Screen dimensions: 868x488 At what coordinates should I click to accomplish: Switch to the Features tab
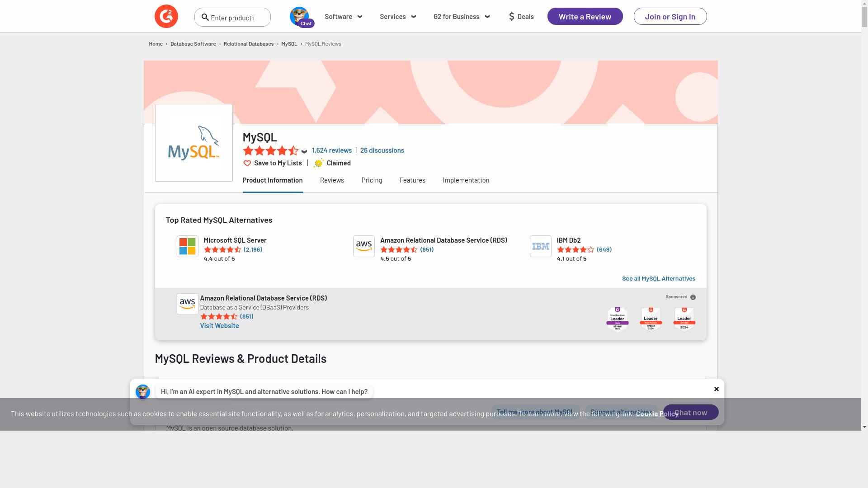click(412, 180)
